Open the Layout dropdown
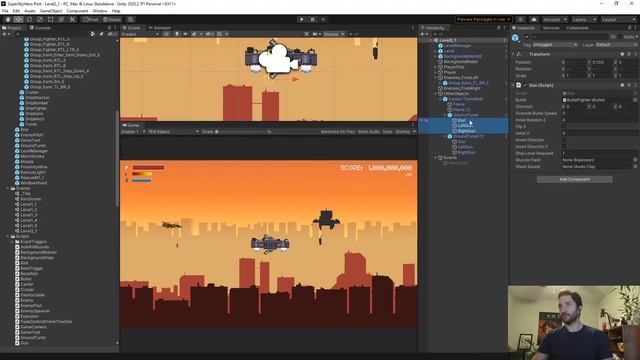The height and width of the screenshot is (360, 640). point(618,19)
